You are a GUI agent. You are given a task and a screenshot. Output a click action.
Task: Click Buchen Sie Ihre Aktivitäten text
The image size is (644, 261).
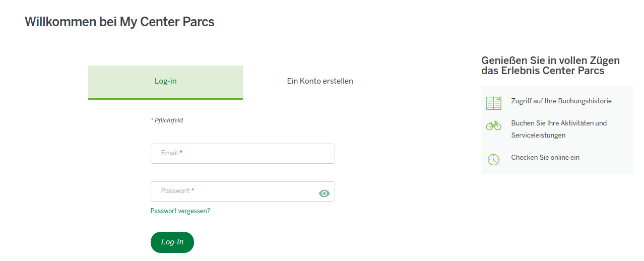pyautogui.click(x=558, y=123)
